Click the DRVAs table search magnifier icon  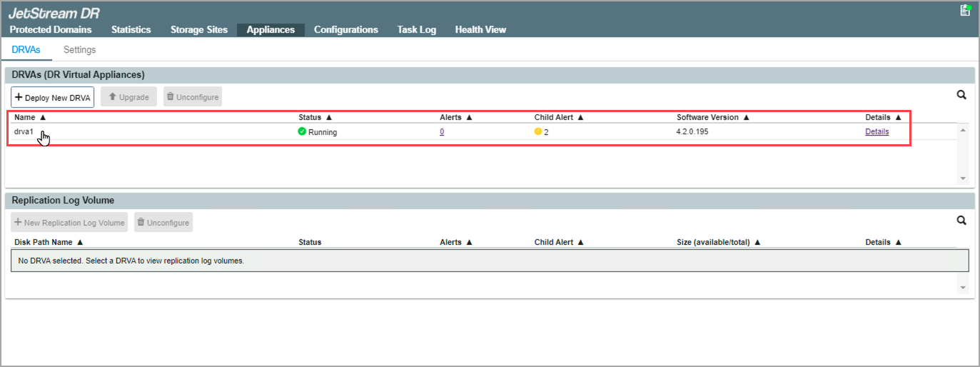pyautogui.click(x=961, y=95)
